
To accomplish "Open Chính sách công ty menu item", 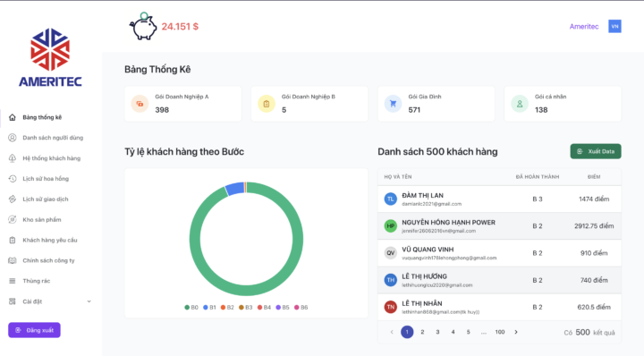I will click(x=48, y=260).
